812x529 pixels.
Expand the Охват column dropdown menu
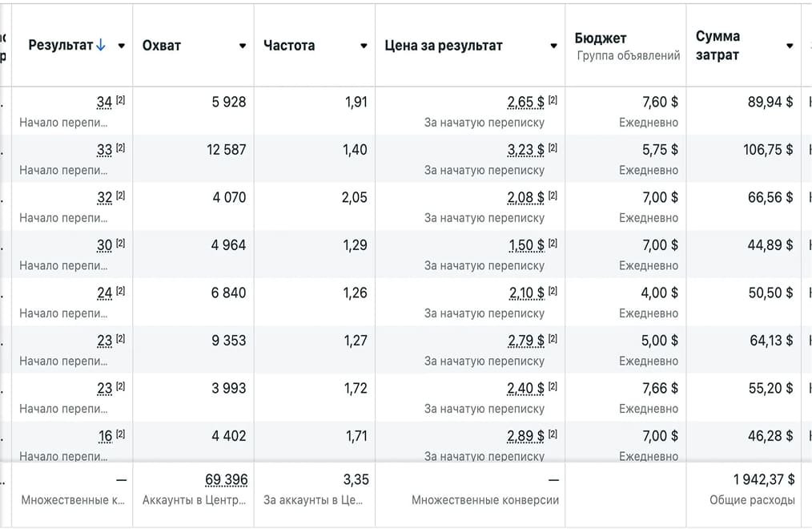[x=243, y=46]
